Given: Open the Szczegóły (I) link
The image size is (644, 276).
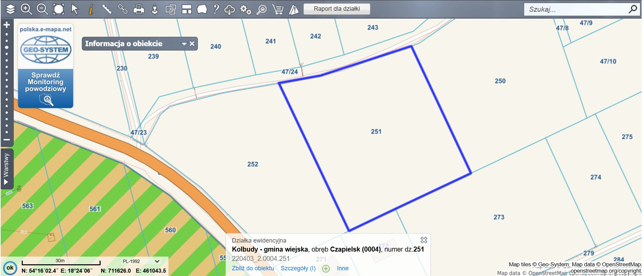Looking at the screenshot, I should coord(298,268).
